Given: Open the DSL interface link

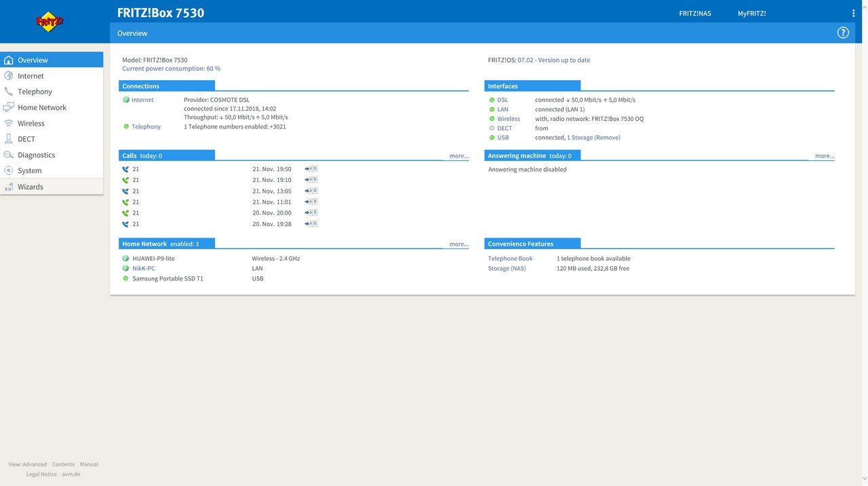Looking at the screenshot, I should tap(502, 100).
